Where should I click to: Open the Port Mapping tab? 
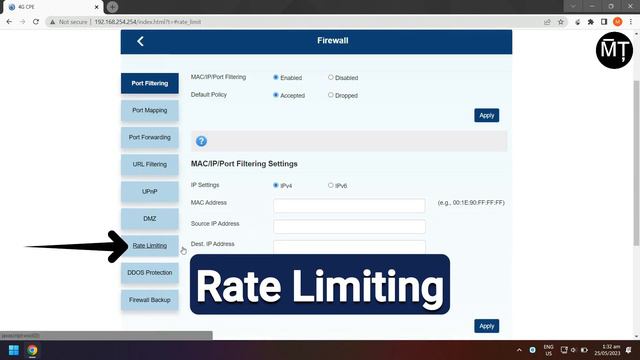(150, 110)
